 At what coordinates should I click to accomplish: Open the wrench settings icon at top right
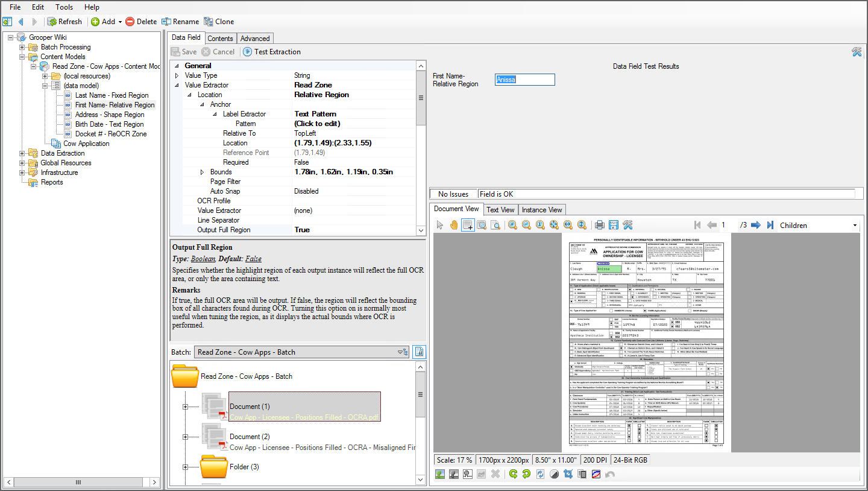[x=857, y=52]
